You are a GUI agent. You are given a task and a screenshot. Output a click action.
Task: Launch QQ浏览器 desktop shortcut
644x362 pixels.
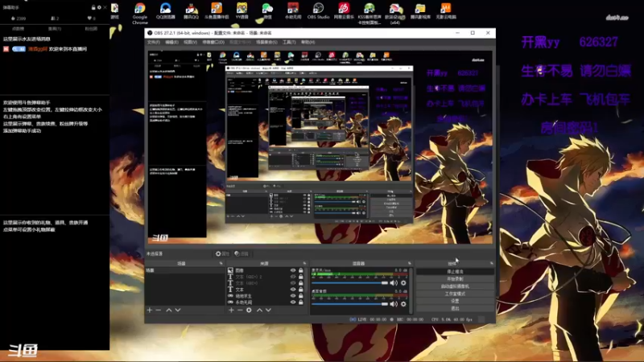pyautogui.click(x=166, y=11)
